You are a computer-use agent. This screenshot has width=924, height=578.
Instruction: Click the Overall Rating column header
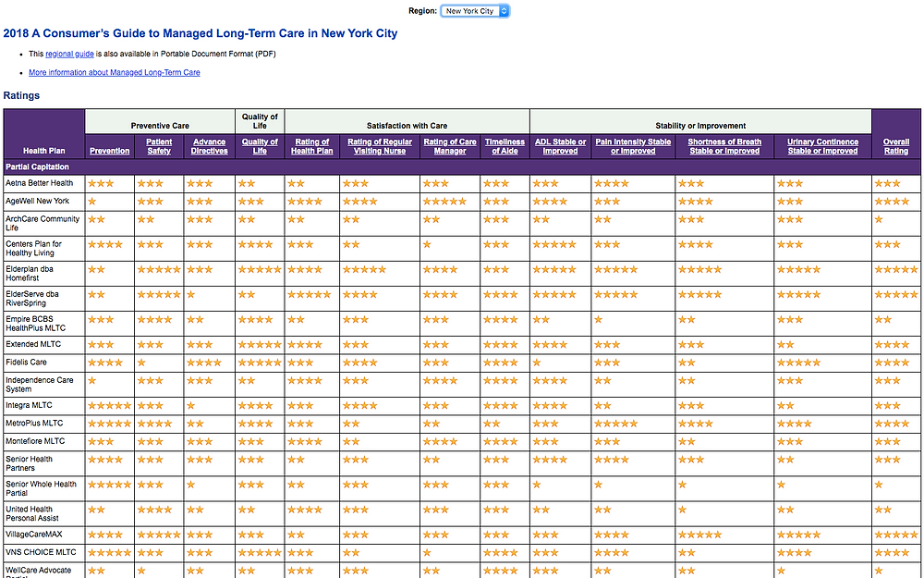click(895, 145)
